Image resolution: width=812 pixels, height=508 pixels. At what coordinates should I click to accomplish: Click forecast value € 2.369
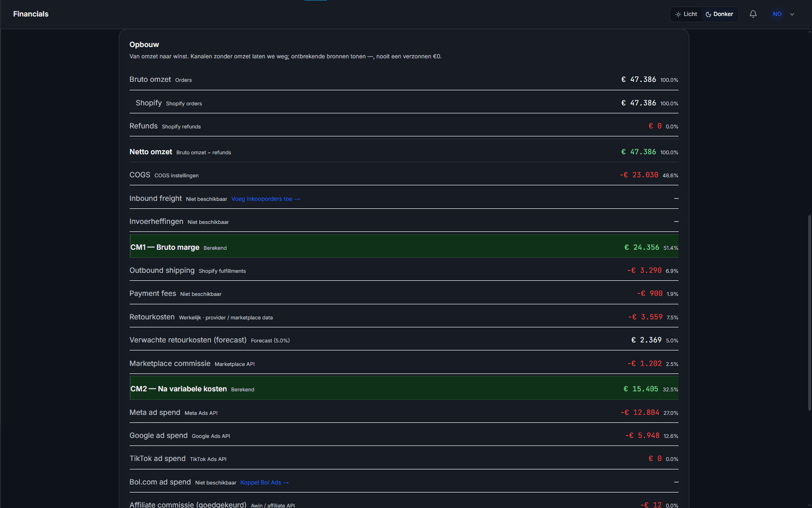(x=646, y=340)
